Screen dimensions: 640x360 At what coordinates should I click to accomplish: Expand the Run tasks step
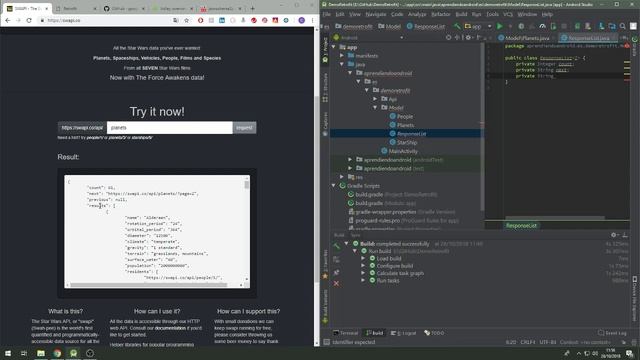tap(363, 280)
